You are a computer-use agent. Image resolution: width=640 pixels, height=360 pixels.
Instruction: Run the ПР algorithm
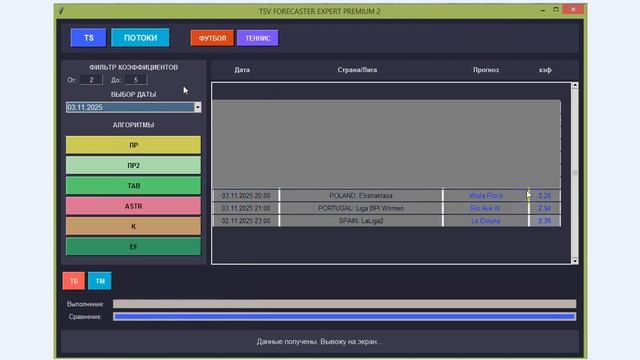point(133,145)
